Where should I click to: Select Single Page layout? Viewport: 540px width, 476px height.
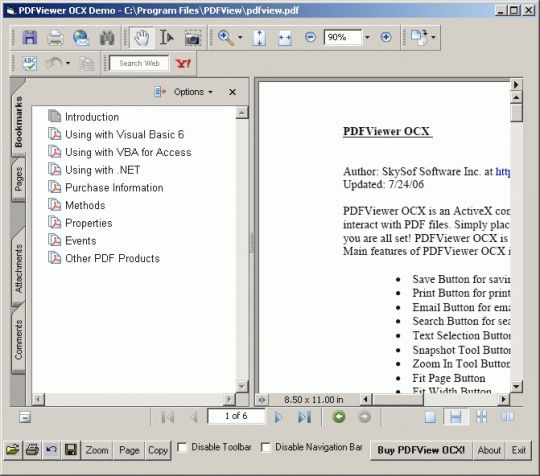(x=430, y=417)
